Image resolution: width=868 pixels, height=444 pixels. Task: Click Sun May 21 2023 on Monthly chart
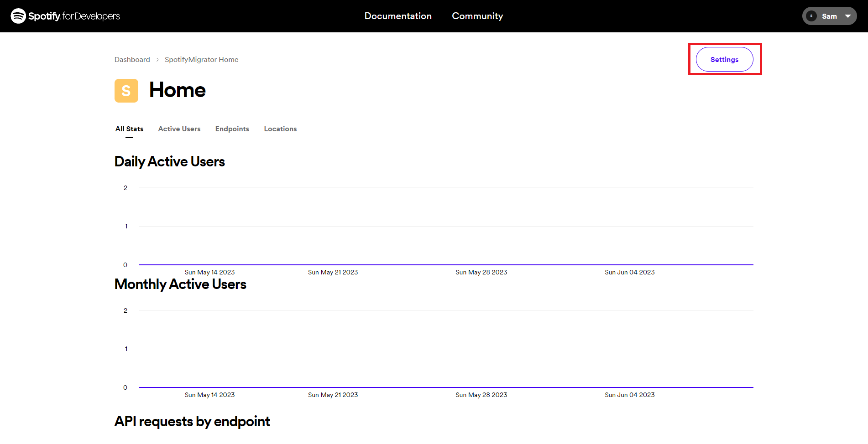point(333,395)
